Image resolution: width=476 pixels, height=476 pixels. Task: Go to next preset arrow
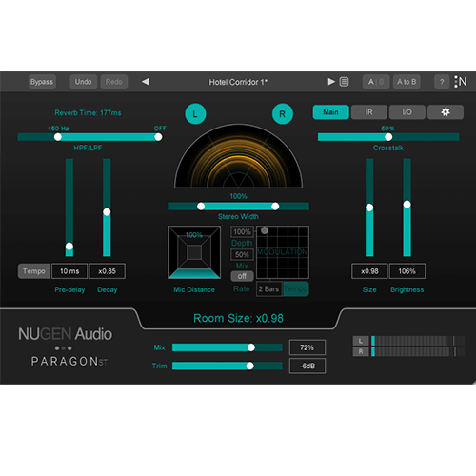(331, 82)
